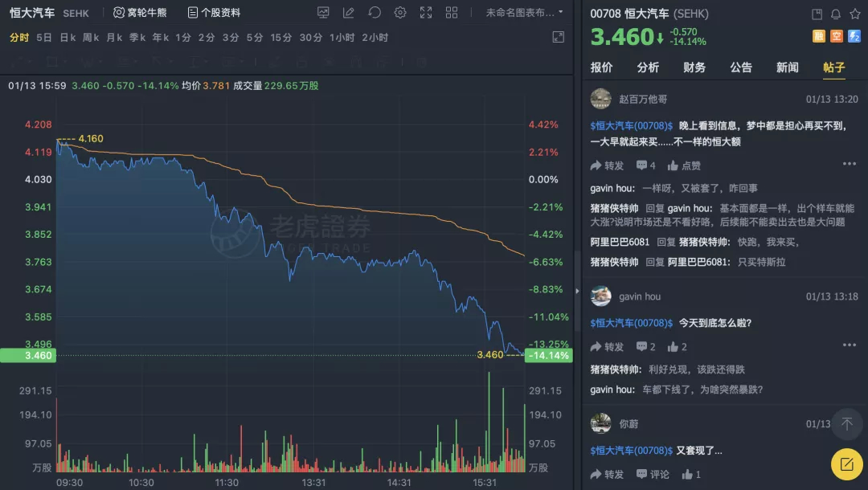The image size is (868, 490).
Task: Open gavin hou user avatar
Action: (x=600, y=296)
